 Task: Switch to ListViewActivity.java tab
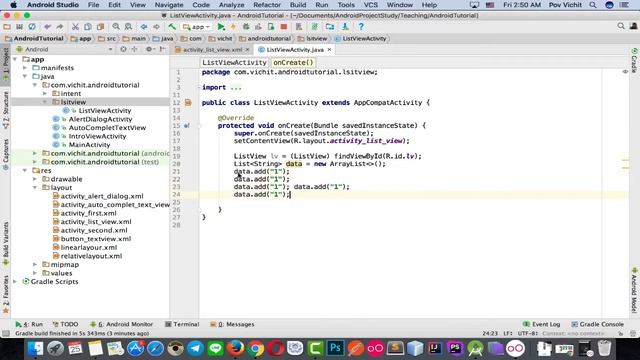click(295, 49)
